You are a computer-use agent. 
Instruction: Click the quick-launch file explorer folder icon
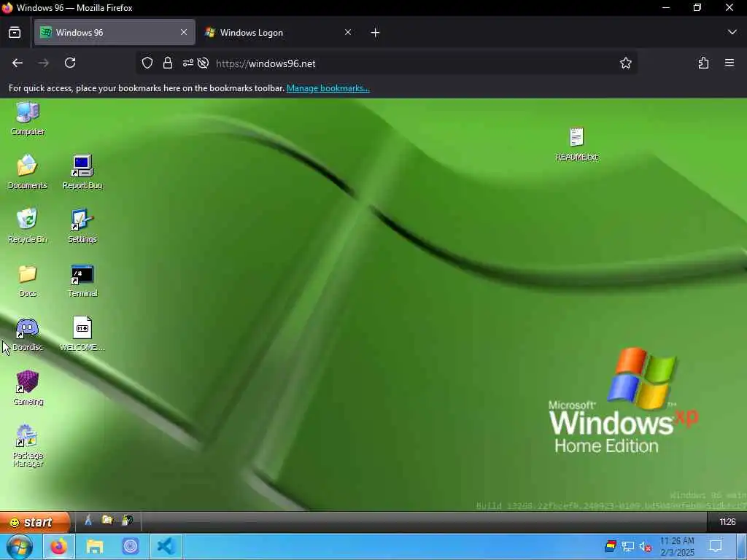coord(107,521)
